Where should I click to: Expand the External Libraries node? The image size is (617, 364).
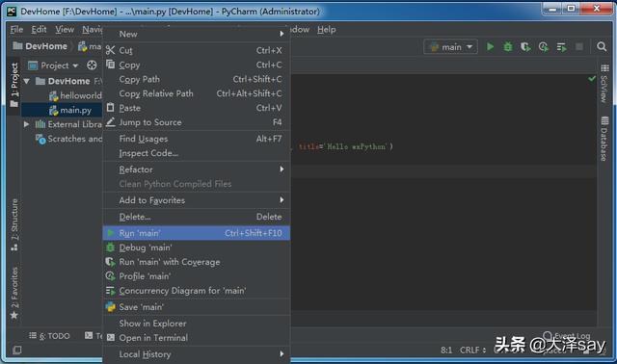point(26,124)
